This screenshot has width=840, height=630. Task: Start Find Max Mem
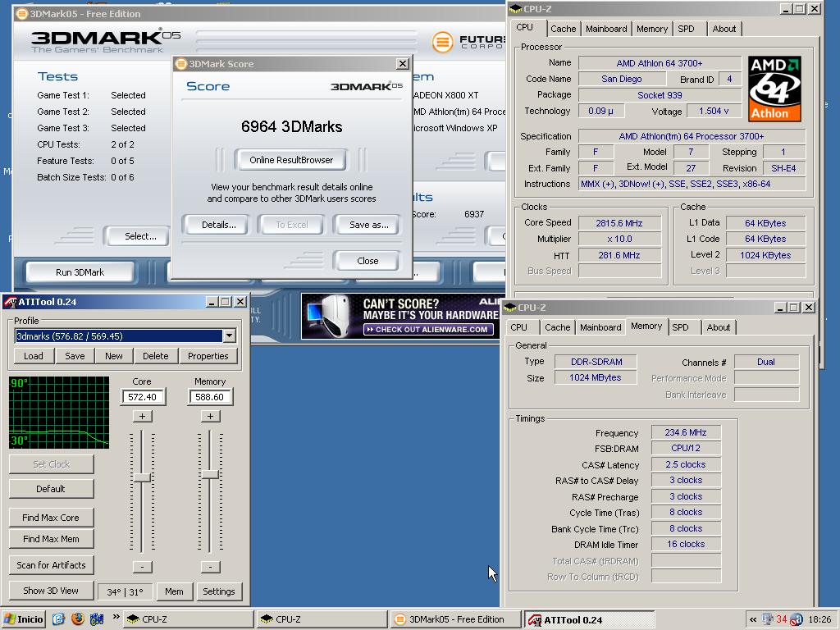pos(51,539)
